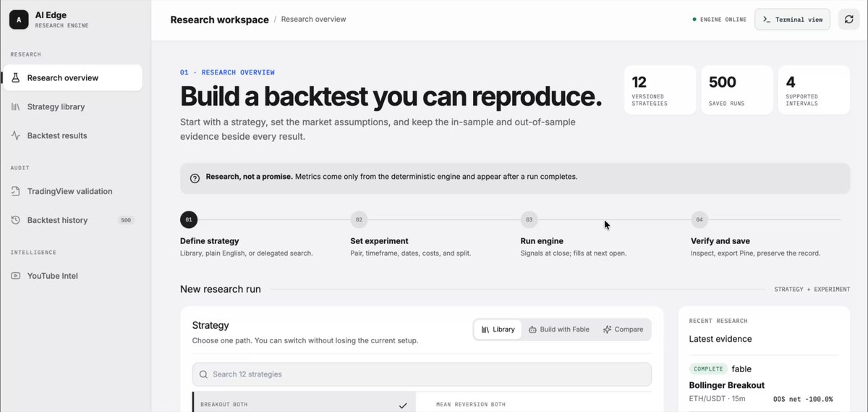The width and height of the screenshot is (868, 412).
Task: Click the question mark info icon
Action: [x=195, y=178]
